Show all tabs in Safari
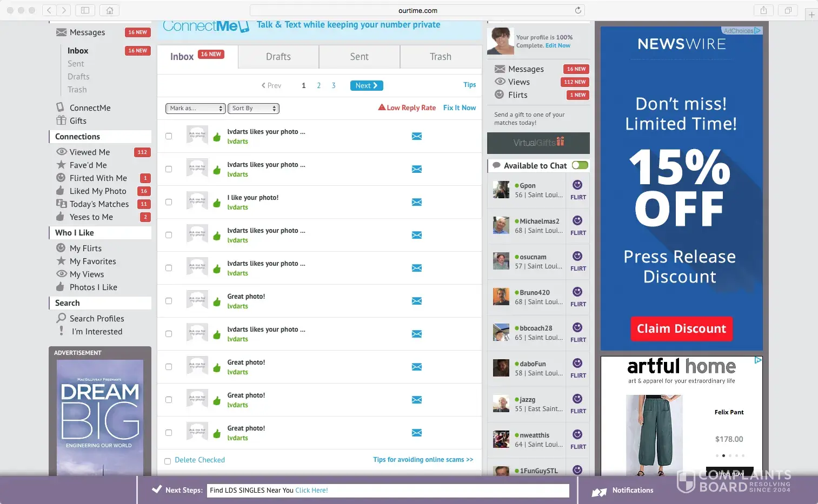Screen dimensions: 818x504 click(788, 10)
